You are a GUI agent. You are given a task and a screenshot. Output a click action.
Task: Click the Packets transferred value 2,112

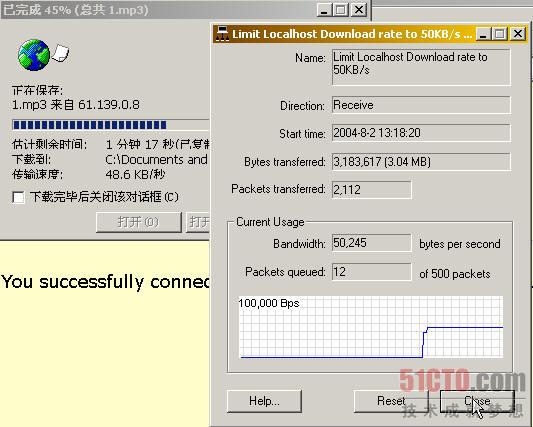[x=372, y=189]
